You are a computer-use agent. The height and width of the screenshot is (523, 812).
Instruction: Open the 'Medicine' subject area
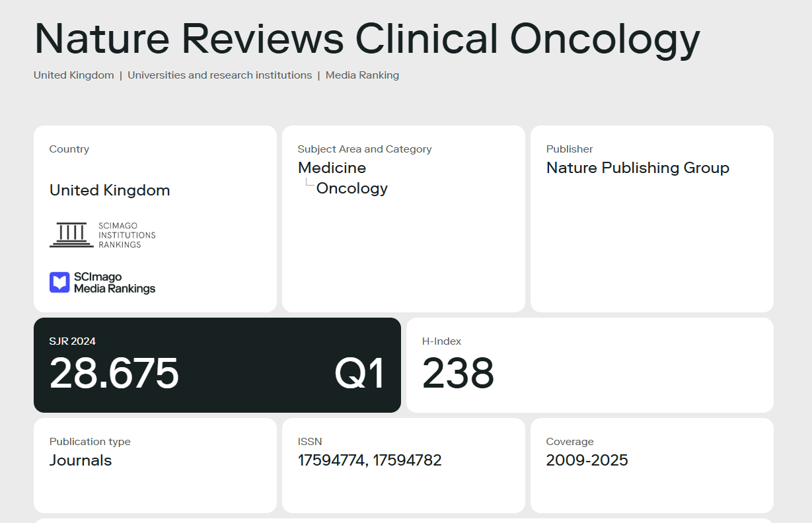coord(332,168)
